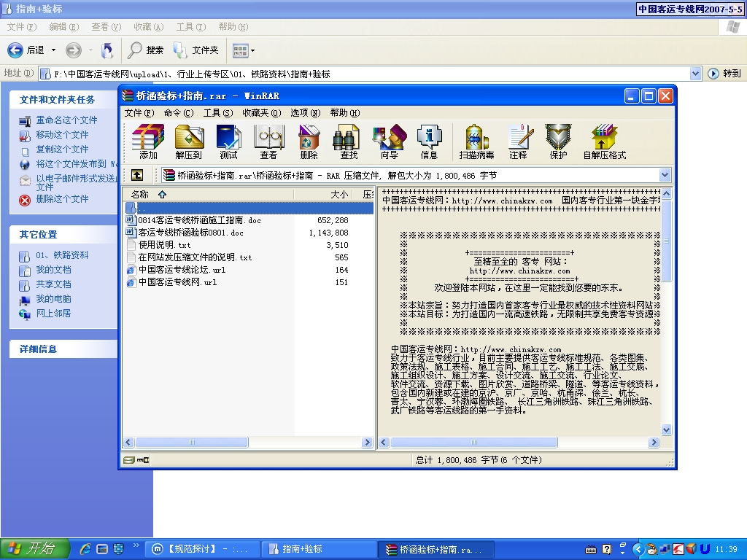Select the parent folder ".." row

click(x=248, y=208)
